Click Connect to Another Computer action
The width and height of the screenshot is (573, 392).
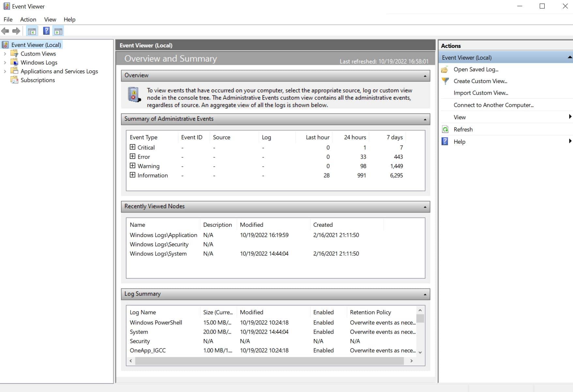pyautogui.click(x=493, y=105)
